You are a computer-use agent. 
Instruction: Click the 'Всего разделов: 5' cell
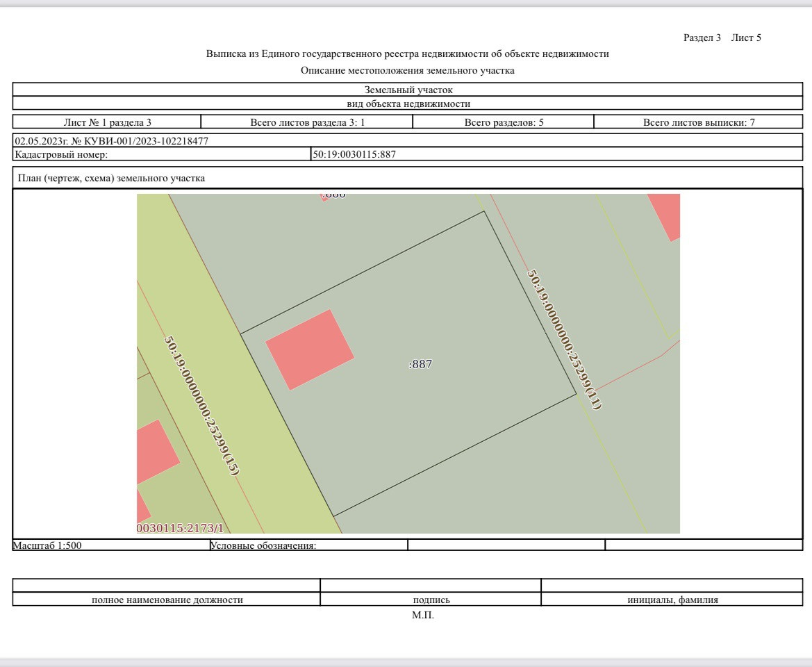coord(504,122)
